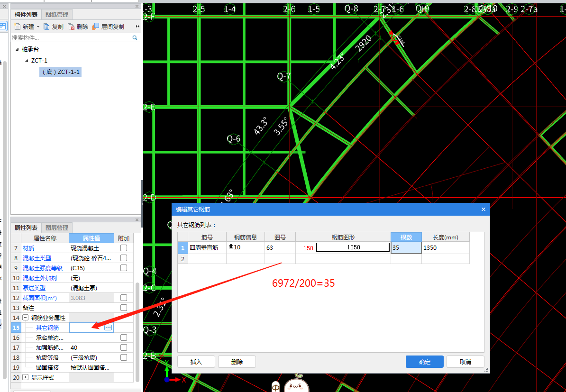Switch to the 图纸管理 tab
566x392 pixels.
click(x=57, y=14)
